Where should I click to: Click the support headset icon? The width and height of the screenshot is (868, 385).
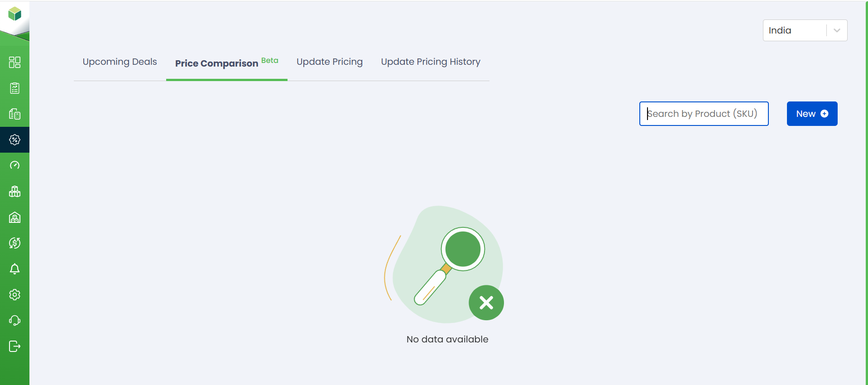tap(14, 321)
